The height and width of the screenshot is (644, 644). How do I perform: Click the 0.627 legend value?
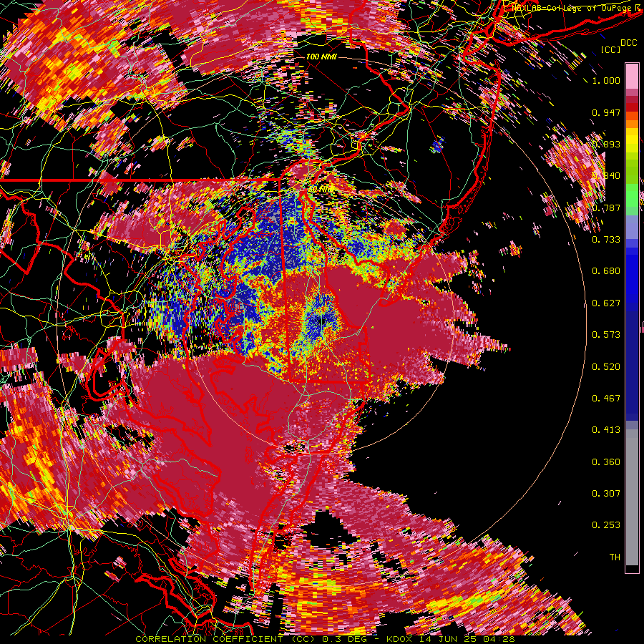(x=606, y=303)
